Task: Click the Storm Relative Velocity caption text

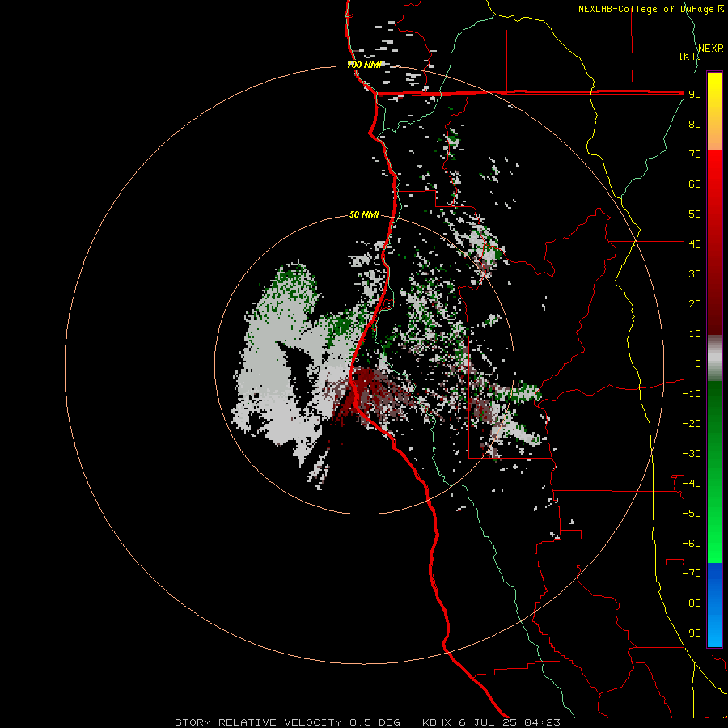Action: click(368, 722)
